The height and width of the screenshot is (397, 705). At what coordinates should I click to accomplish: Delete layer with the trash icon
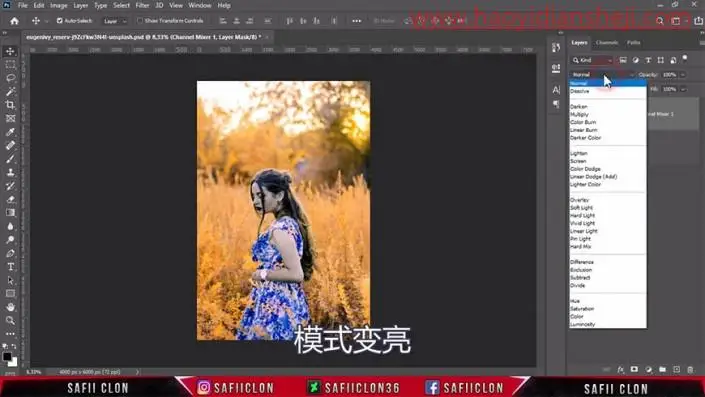pos(691,370)
